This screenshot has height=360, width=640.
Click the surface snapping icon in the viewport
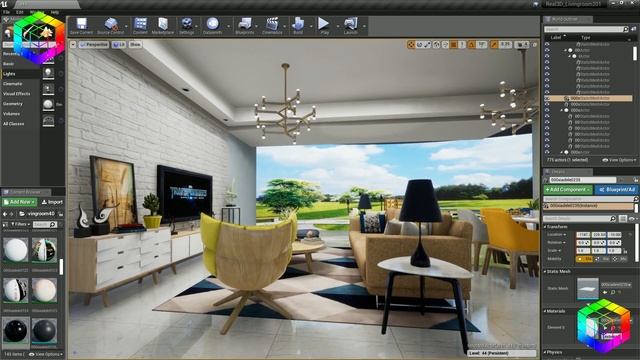pos(445,44)
